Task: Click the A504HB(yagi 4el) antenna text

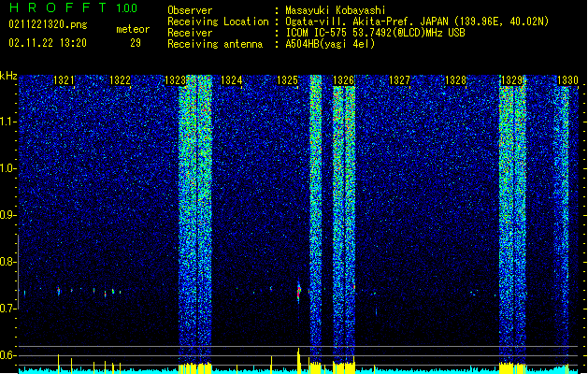Action: tap(330, 44)
